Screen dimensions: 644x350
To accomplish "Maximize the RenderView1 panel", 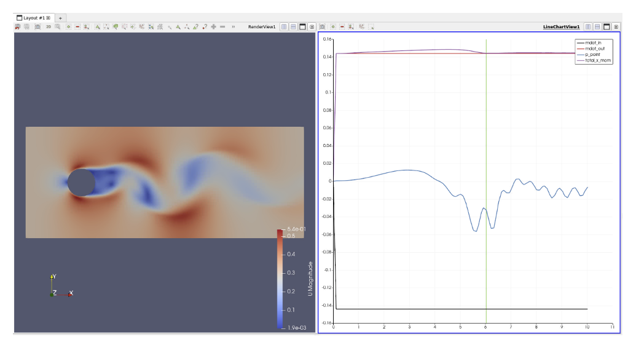I will 302,27.
